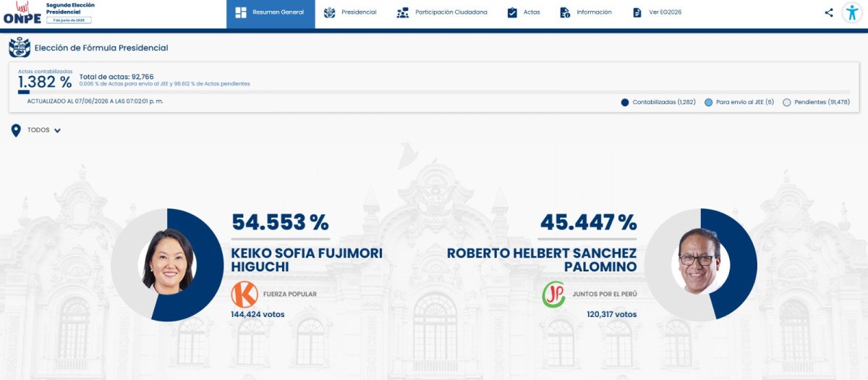The width and height of the screenshot is (868, 380).
Task: Click the FUERZA POPULAR party label
Action: (289, 295)
